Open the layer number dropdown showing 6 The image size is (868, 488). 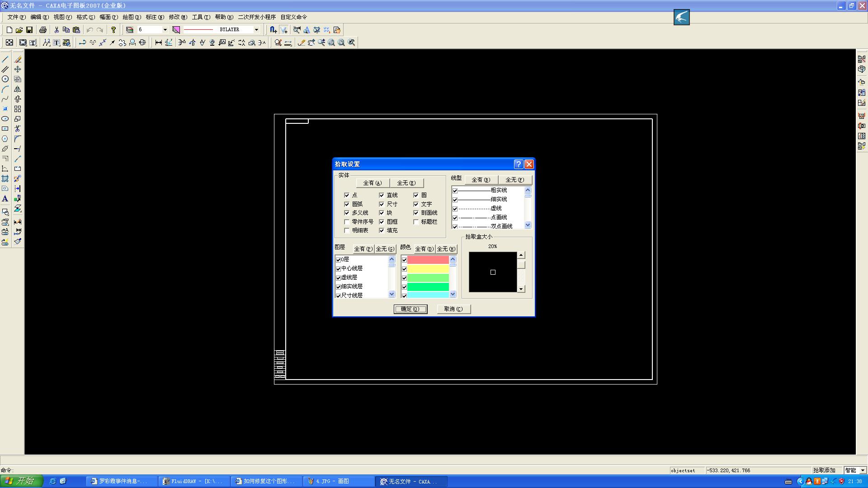(165, 30)
